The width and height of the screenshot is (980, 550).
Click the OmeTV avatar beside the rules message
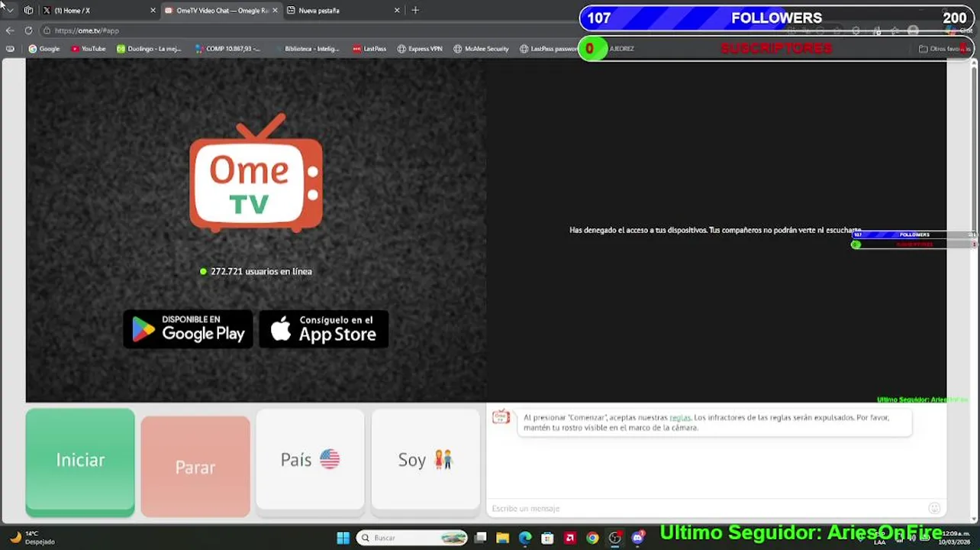pos(501,416)
